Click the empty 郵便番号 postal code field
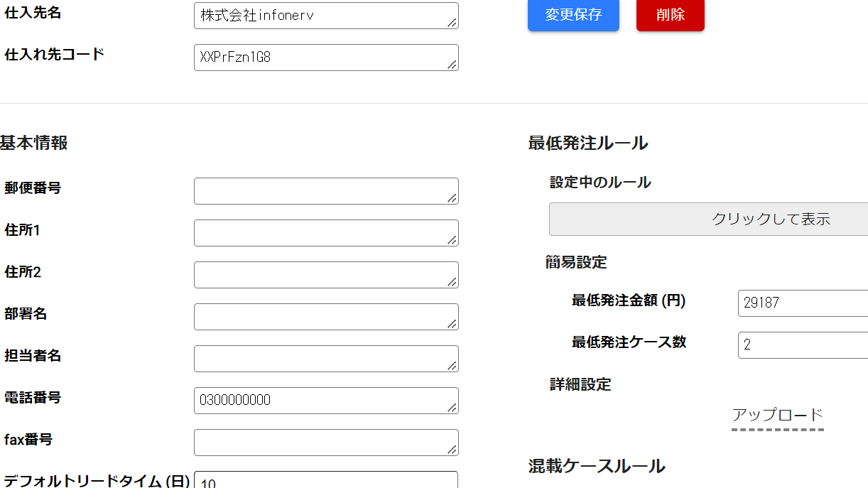Viewport: 868px width, 488px height. tap(326, 190)
